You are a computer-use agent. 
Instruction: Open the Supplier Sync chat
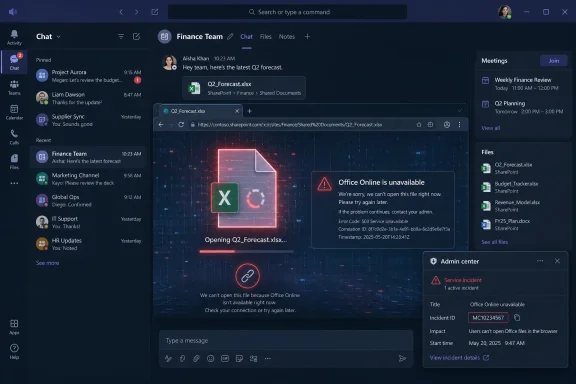pyautogui.click(x=88, y=120)
